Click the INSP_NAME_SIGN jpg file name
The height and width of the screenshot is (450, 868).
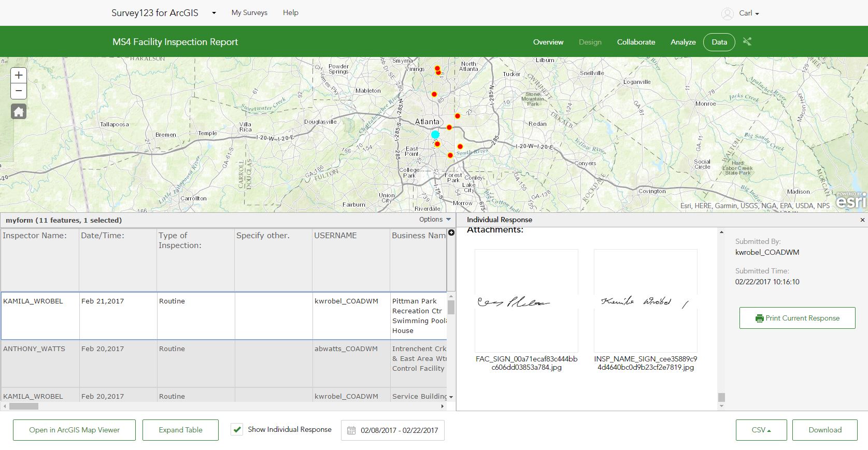tap(646, 363)
